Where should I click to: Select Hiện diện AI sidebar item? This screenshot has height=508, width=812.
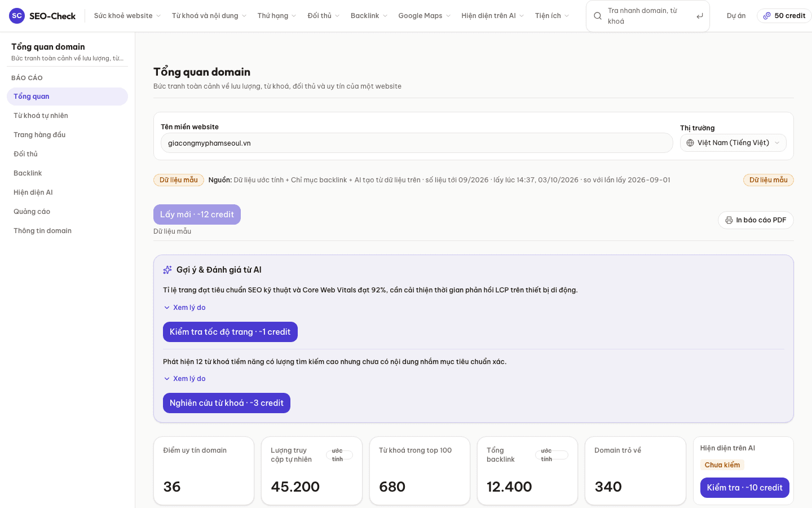click(x=67, y=192)
